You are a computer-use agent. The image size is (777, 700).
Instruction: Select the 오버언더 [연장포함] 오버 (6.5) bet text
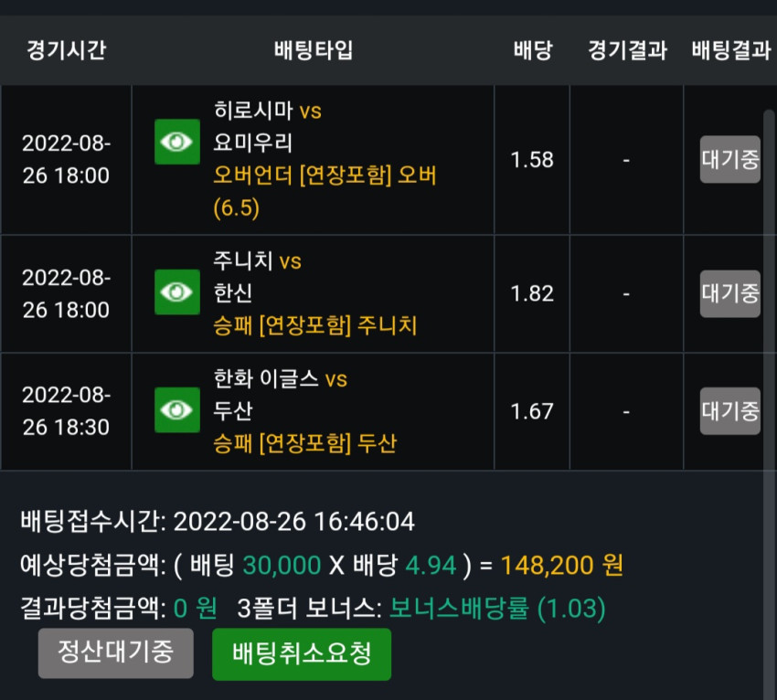(325, 191)
